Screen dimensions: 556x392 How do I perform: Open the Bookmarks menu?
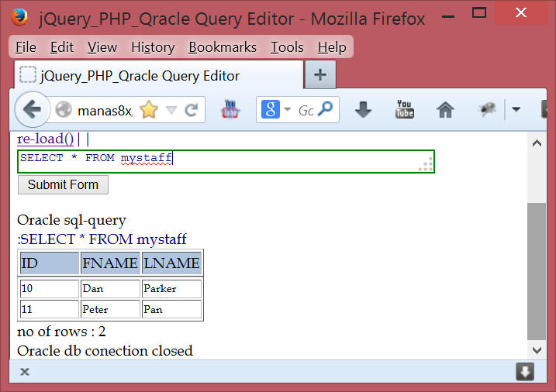pos(222,47)
